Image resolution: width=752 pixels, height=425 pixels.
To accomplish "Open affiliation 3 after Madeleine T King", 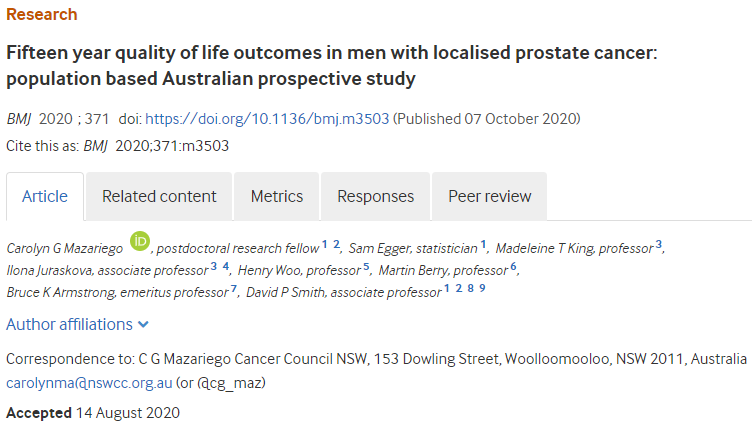I will (x=658, y=244).
